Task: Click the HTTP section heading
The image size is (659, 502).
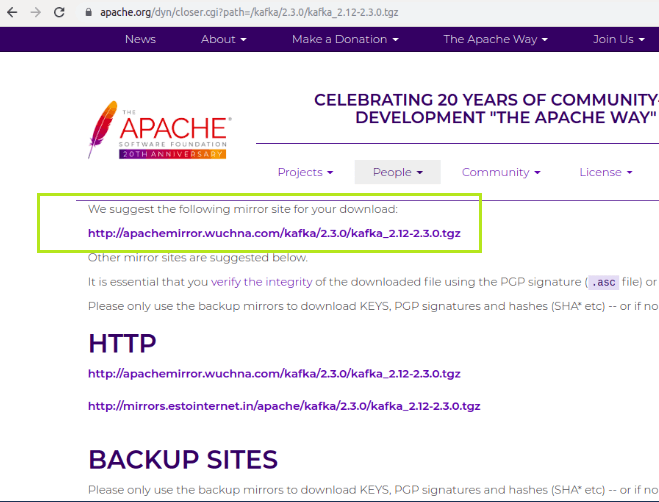Action: point(122,343)
